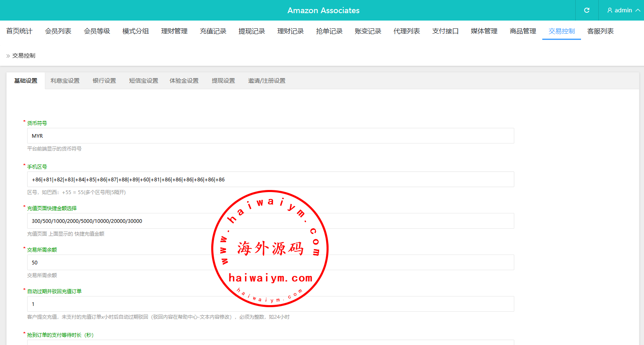Viewport: 644px width, 345px height.
Task: Go to 客服列表 menu item
Action: 600,31
